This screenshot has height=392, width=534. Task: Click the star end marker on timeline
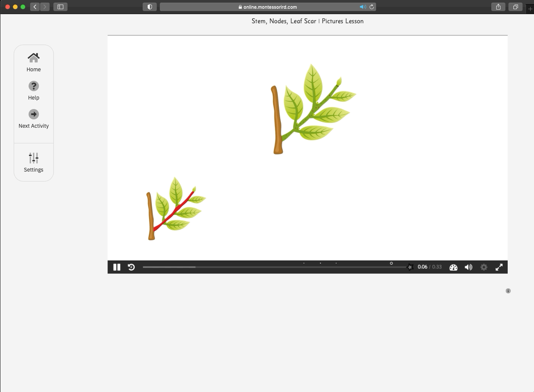click(410, 267)
